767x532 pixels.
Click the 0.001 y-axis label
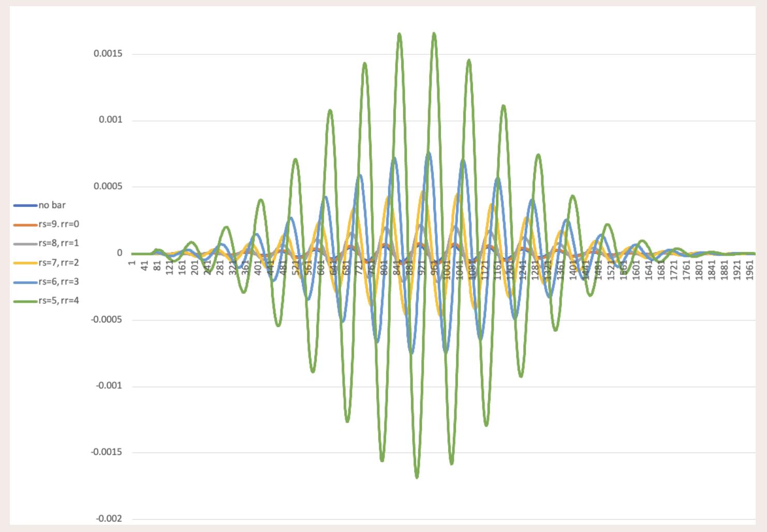click(x=111, y=120)
